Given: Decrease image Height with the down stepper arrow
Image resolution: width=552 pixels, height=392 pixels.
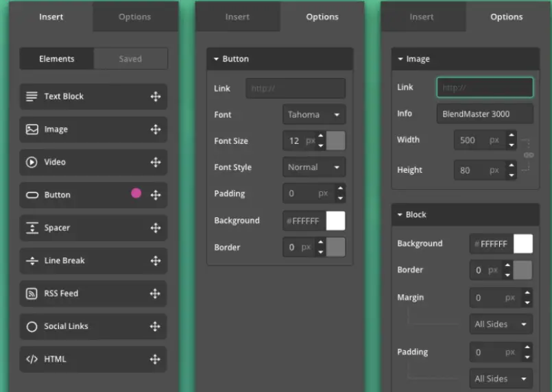Looking at the screenshot, I should (512, 175).
